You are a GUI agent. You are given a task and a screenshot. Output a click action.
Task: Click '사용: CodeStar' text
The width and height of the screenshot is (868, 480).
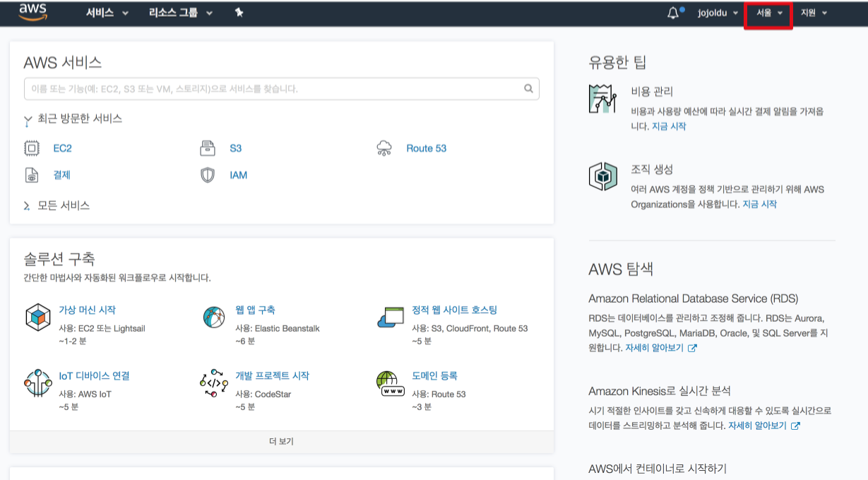pos(263,394)
